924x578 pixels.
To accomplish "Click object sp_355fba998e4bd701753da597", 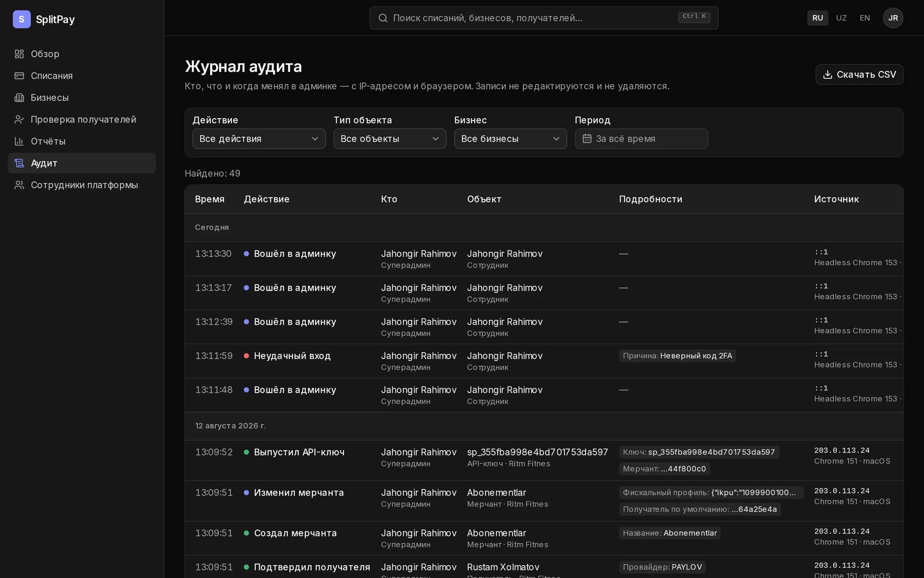I will pyautogui.click(x=537, y=452).
